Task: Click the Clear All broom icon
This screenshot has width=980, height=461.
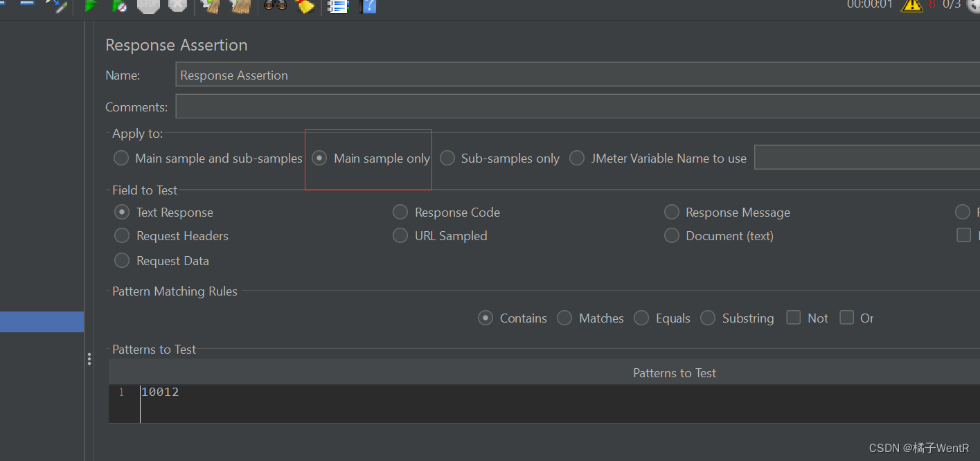Action: [239, 7]
